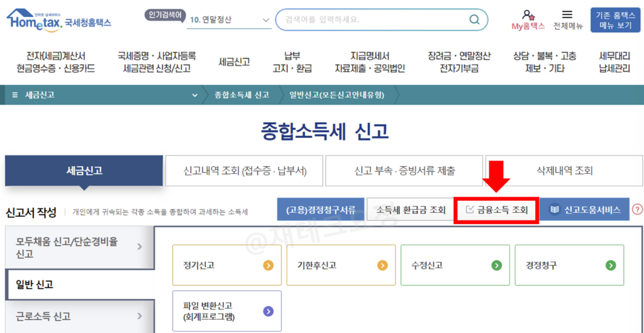
Task: Expand the 세금신고 breadcrumb dropdown
Action: [195, 96]
